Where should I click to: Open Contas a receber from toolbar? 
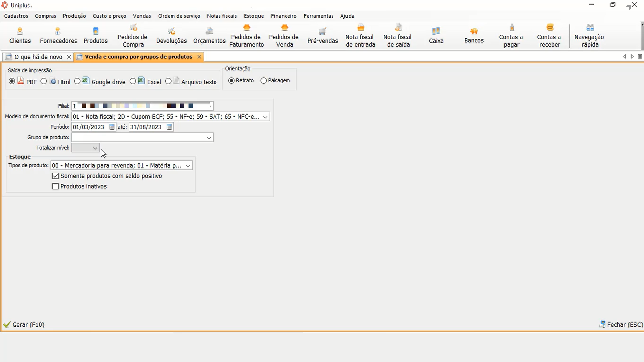549,36
